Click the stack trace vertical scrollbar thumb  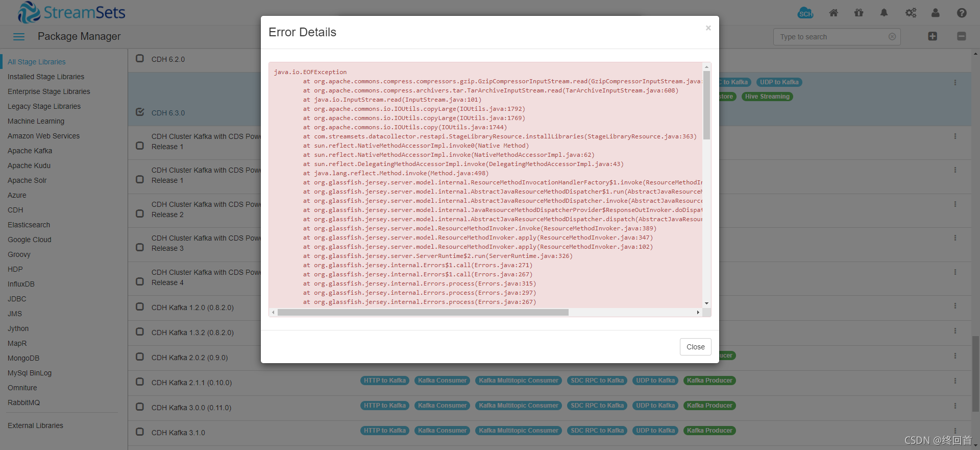[706, 105]
